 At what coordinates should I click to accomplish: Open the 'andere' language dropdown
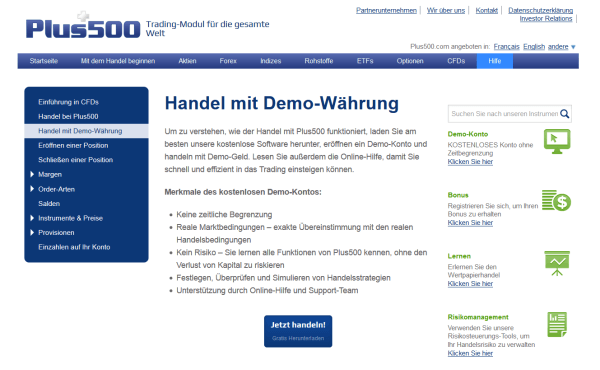[x=562, y=47]
